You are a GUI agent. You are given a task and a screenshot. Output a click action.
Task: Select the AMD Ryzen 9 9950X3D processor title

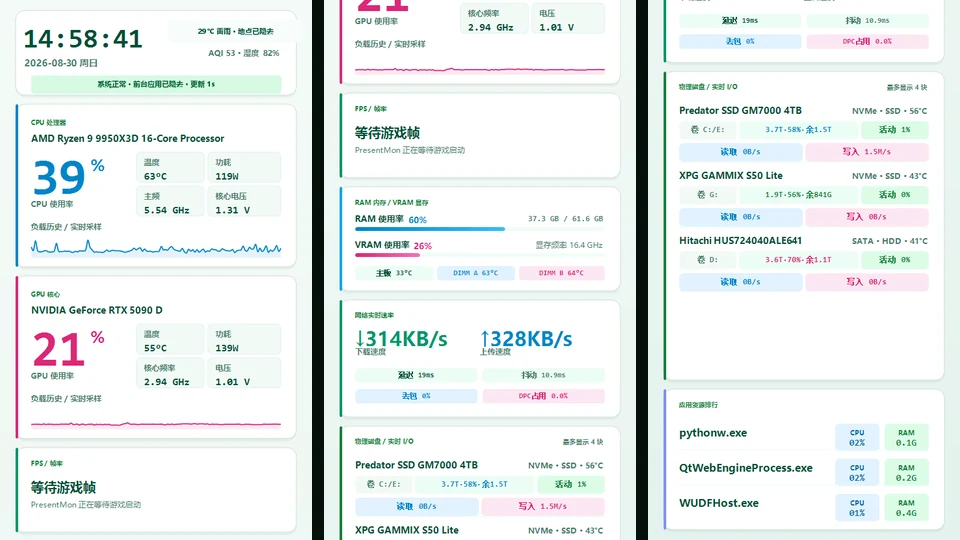coord(127,138)
